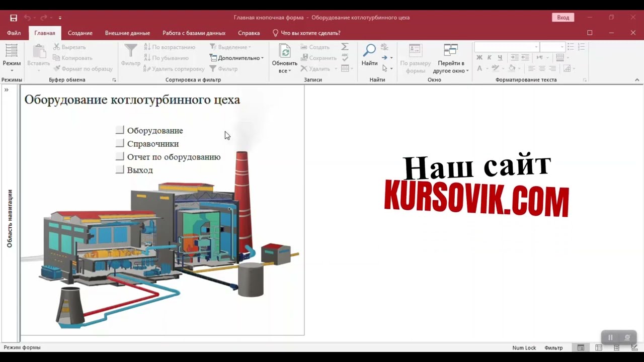The height and width of the screenshot is (362, 644).
Task: Click the Найти magnifier button
Action: [369, 55]
